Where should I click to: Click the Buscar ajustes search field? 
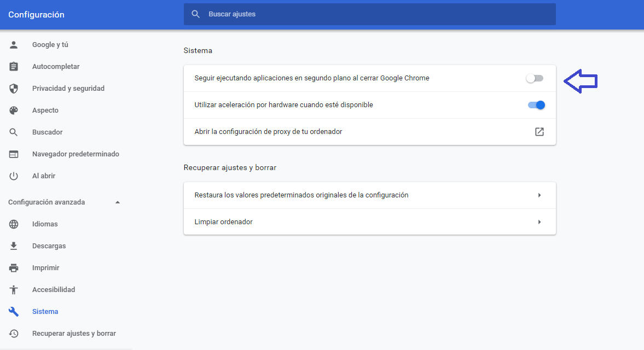pyautogui.click(x=370, y=14)
